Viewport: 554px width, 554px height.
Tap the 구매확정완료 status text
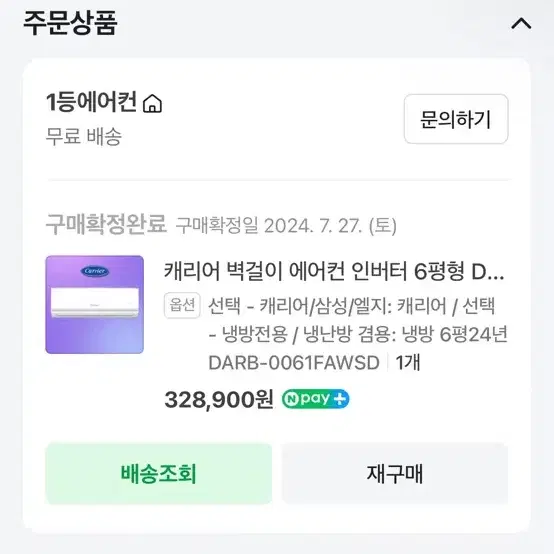(x=106, y=224)
